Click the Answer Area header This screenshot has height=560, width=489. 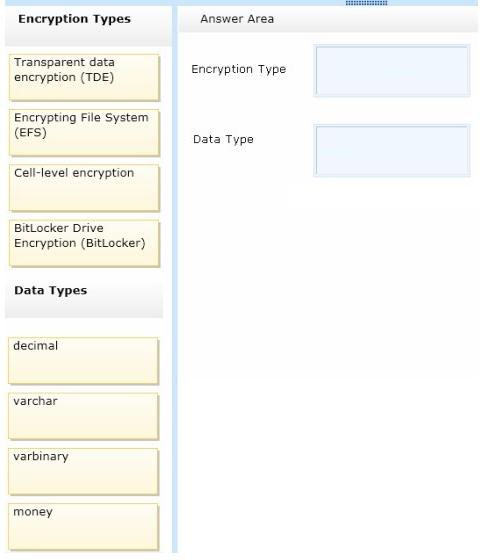point(237,19)
